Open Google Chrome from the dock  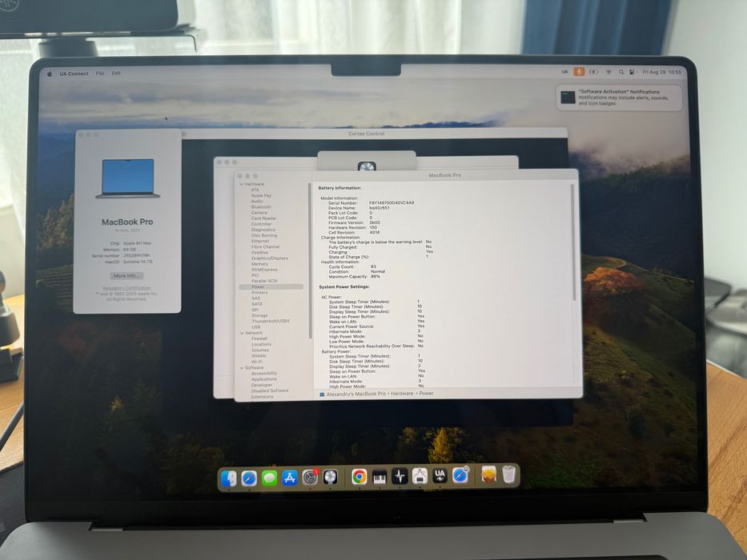pos(359,477)
